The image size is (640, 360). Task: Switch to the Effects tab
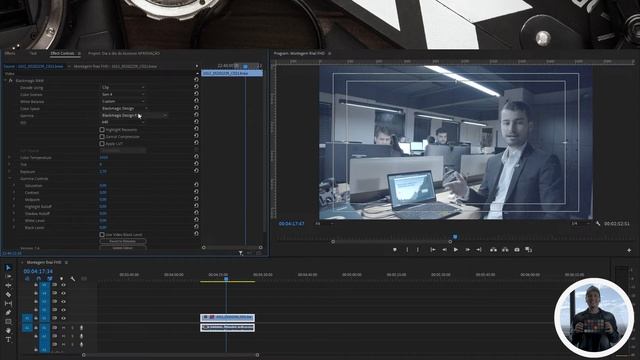pyautogui.click(x=10, y=53)
